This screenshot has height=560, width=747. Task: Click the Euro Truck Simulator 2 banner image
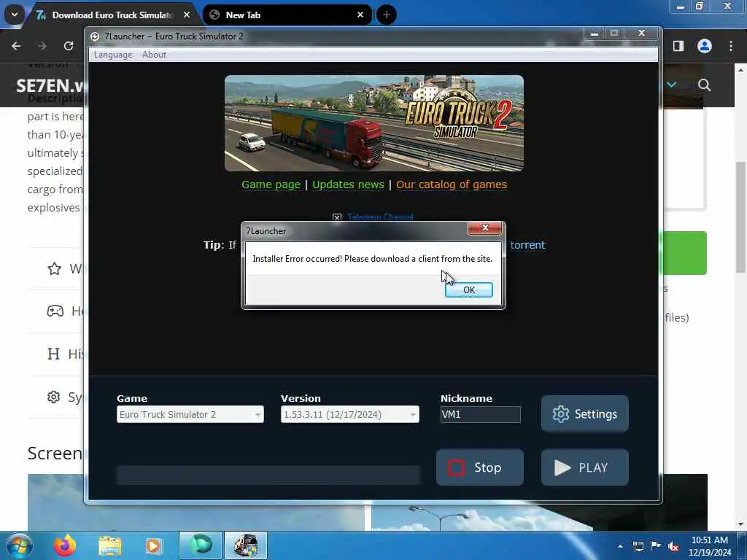click(374, 122)
